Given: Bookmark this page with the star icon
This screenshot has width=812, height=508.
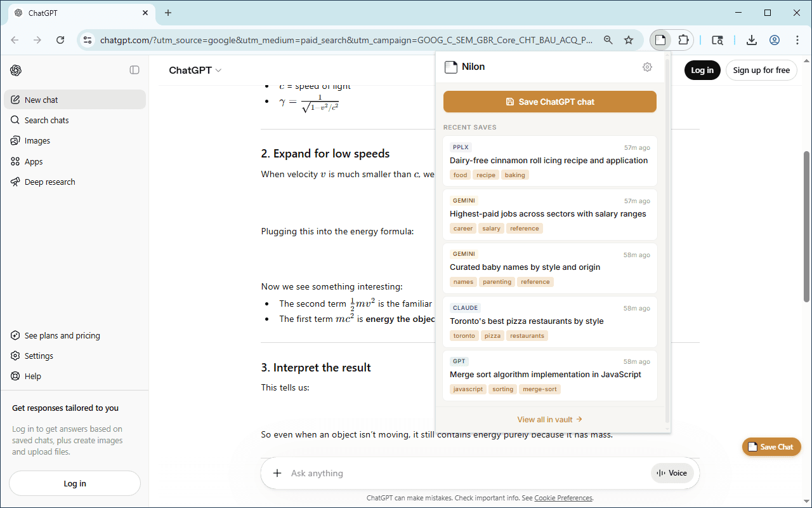Looking at the screenshot, I should point(629,40).
